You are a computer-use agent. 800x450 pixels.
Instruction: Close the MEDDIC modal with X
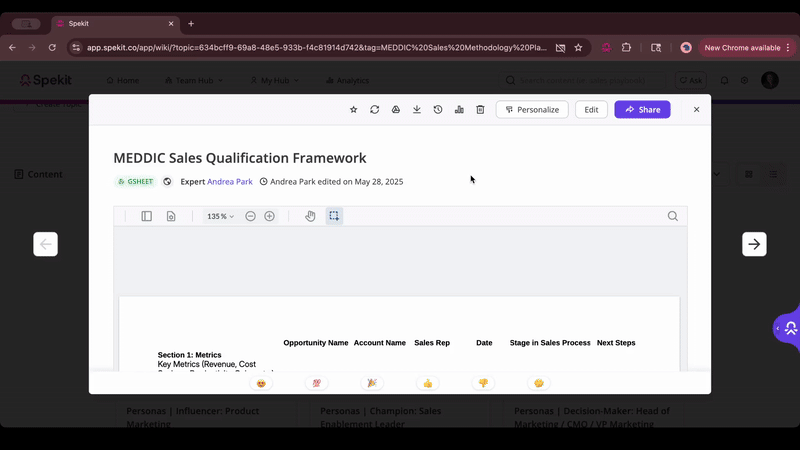[696, 110]
